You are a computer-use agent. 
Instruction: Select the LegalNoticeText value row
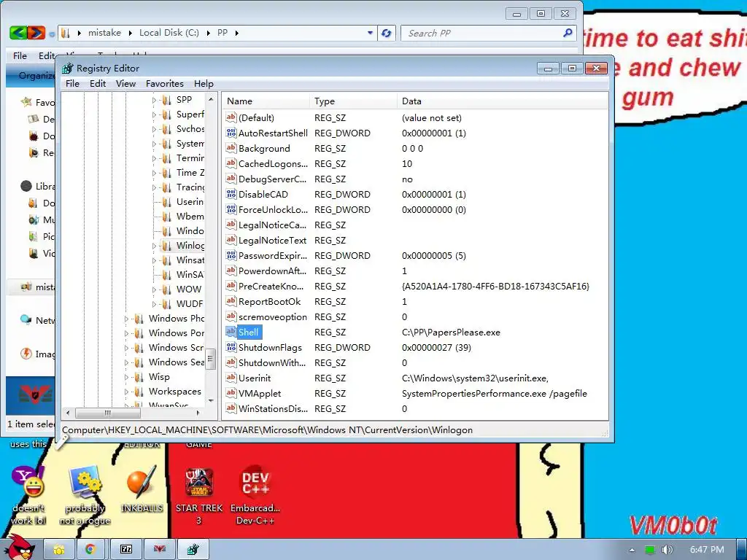coord(415,241)
